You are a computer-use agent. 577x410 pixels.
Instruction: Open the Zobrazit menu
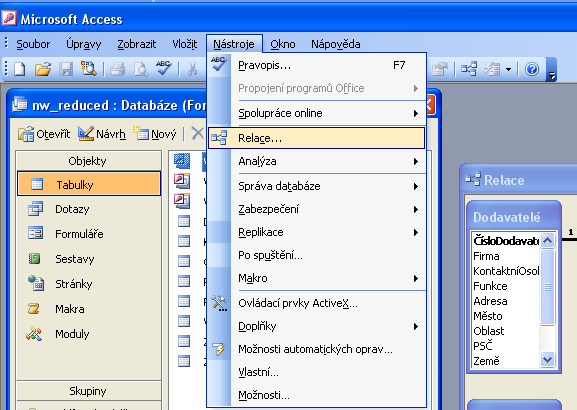tap(137, 44)
